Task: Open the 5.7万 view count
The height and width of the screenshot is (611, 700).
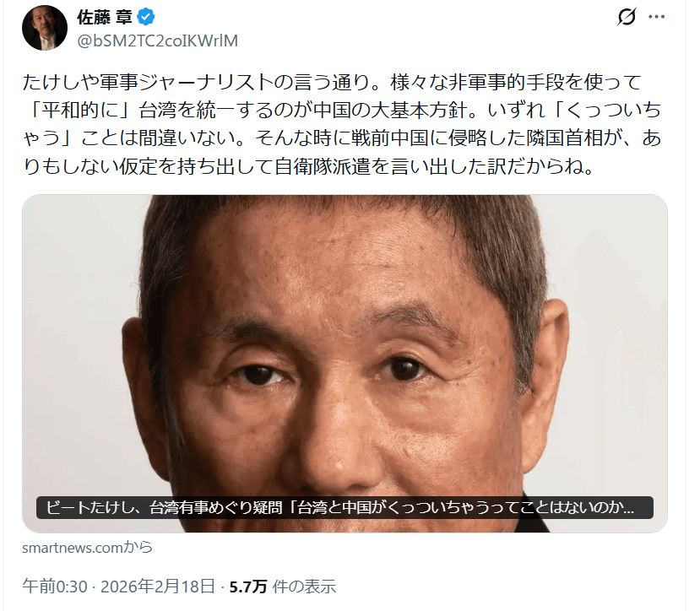Action: [248, 587]
